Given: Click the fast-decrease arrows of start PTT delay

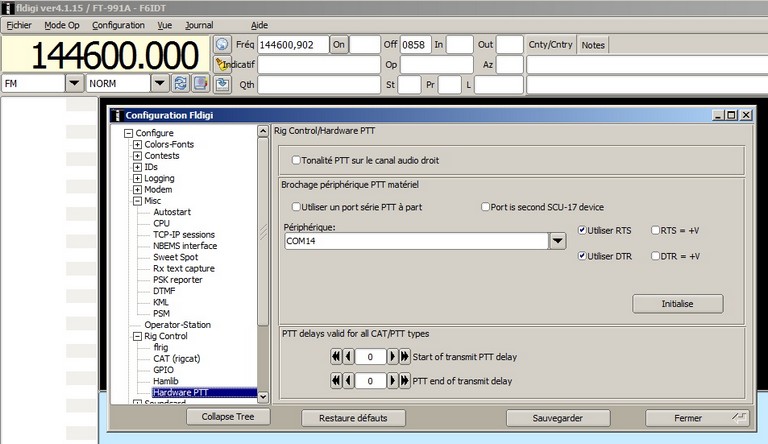Looking at the screenshot, I should (336, 357).
